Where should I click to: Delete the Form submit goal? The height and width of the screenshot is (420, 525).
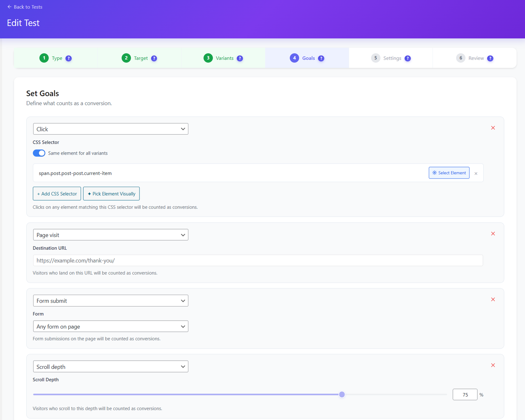pyautogui.click(x=493, y=299)
